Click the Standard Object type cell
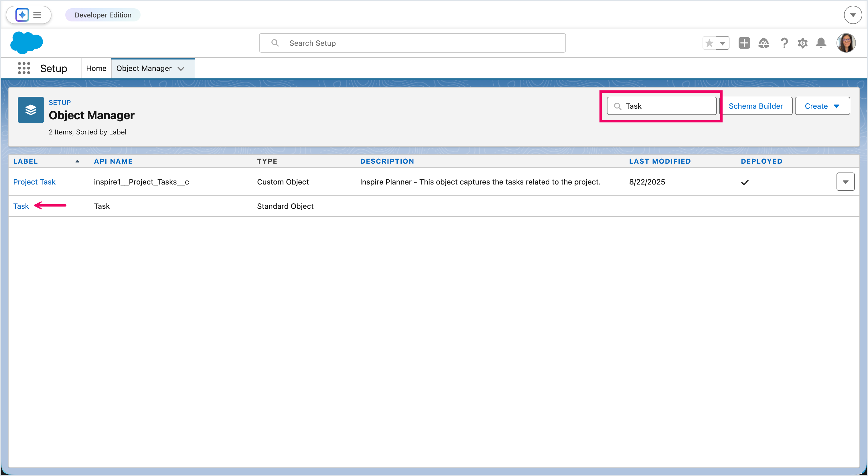The width and height of the screenshot is (868, 476). click(x=285, y=206)
